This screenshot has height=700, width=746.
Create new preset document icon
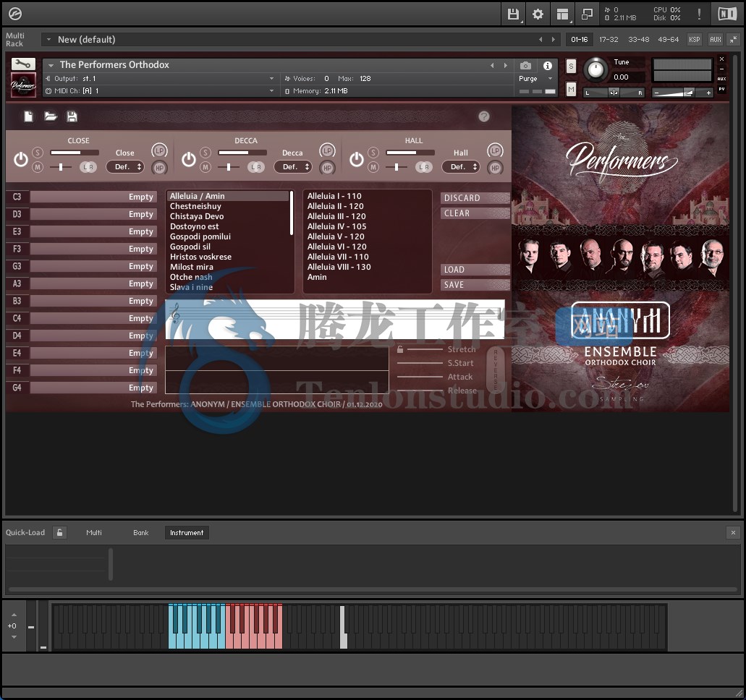(x=28, y=116)
